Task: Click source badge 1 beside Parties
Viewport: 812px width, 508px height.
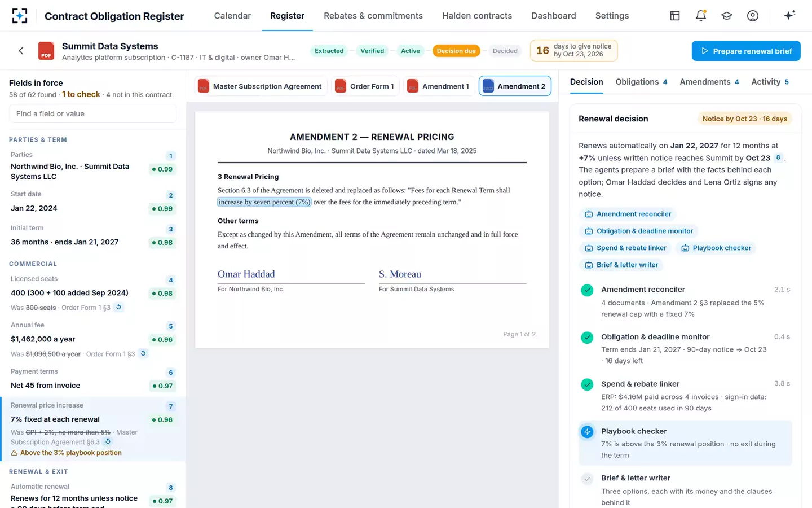Action: 171,156
